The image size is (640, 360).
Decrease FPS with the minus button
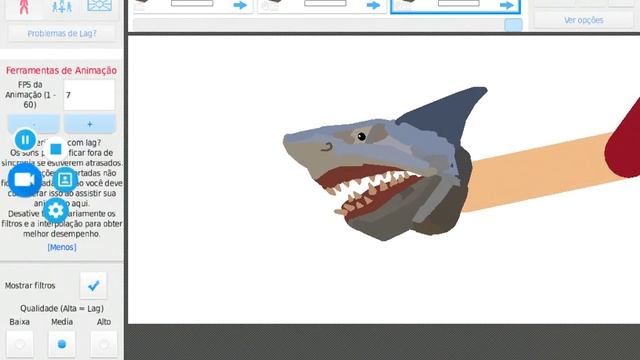click(34, 124)
